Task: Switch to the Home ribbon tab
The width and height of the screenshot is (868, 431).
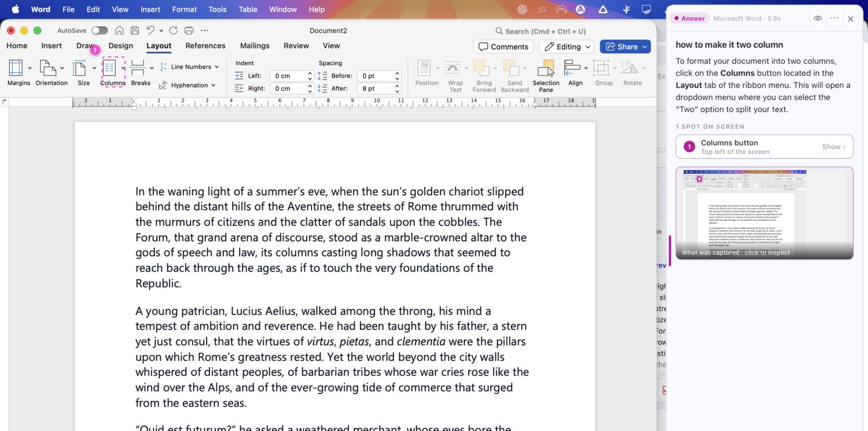Action: click(17, 46)
